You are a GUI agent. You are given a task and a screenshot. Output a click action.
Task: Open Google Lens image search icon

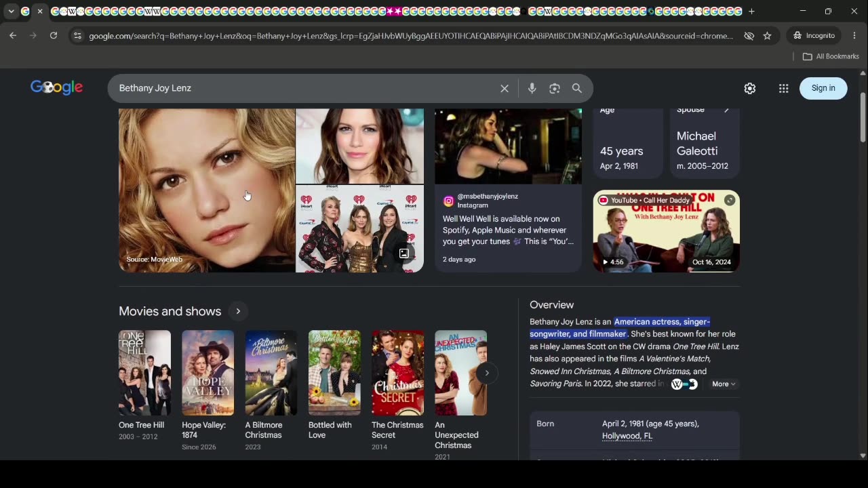pyautogui.click(x=555, y=88)
